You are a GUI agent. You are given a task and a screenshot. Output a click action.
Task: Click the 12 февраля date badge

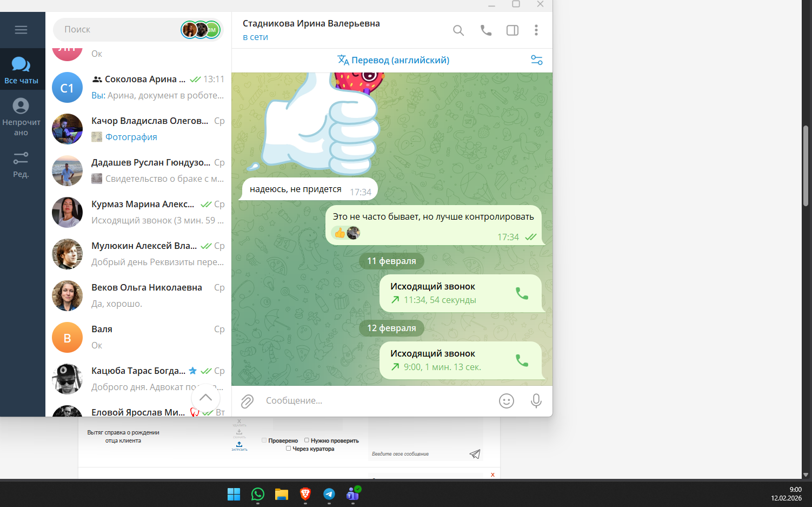pos(391,328)
